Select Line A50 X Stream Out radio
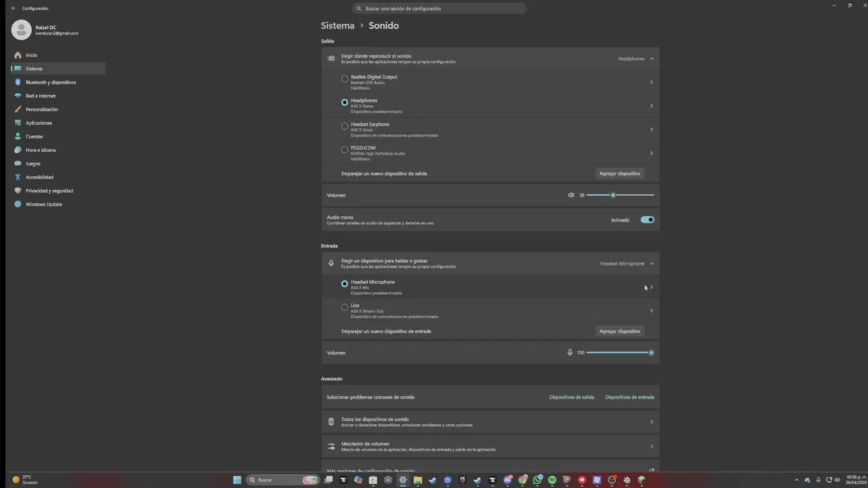The image size is (868, 488). pyautogui.click(x=344, y=307)
